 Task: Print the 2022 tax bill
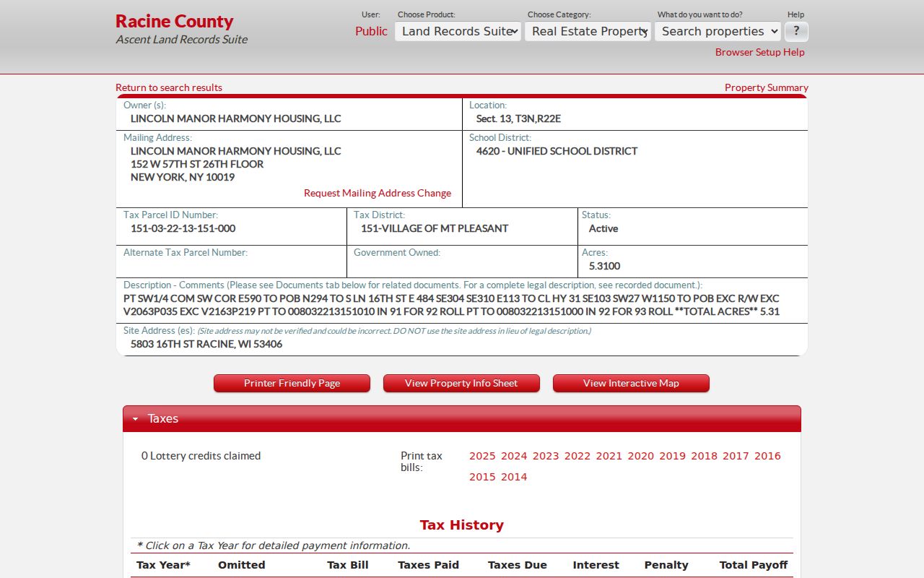(577, 456)
